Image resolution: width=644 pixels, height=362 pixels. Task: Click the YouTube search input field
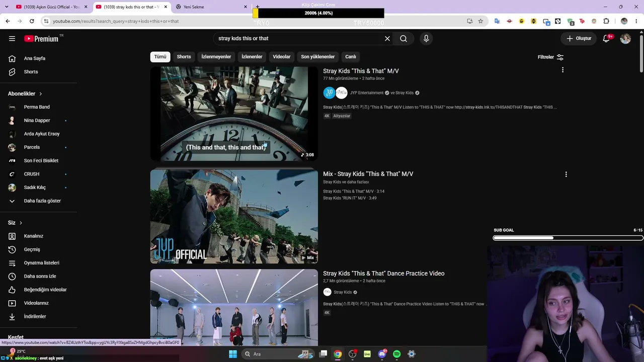click(297, 38)
